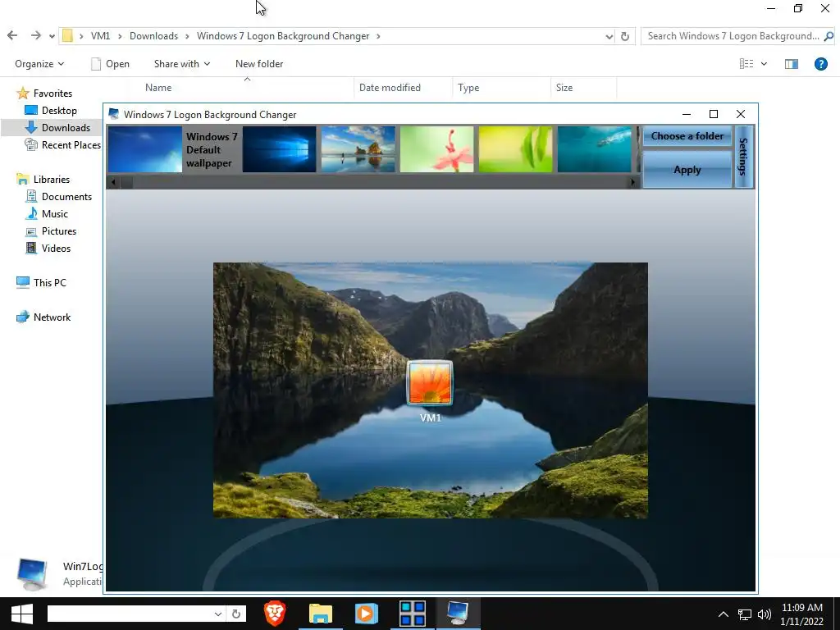
Task: Toggle the preview pane
Action: coord(792,64)
